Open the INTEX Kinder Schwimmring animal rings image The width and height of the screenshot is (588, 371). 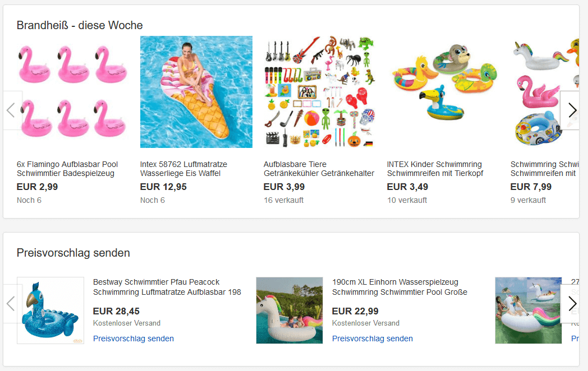pyautogui.click(x=443, y=92)
